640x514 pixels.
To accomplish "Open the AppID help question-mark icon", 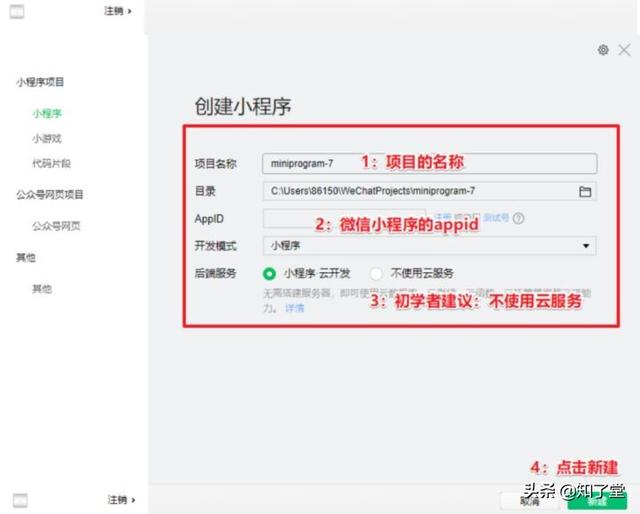I will click(x=518, y=218).
